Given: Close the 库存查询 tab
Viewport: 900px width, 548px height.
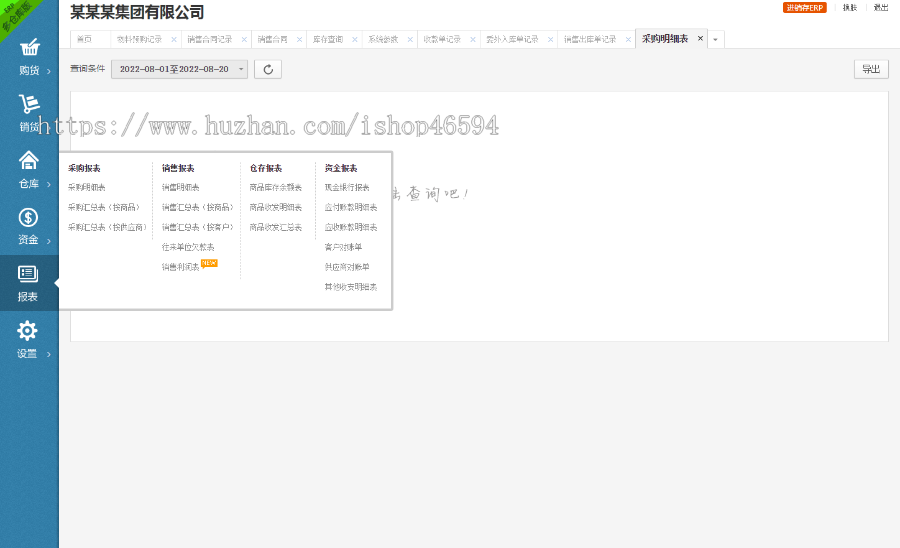Looking at the screenshot, I should [x=355, y=40].
